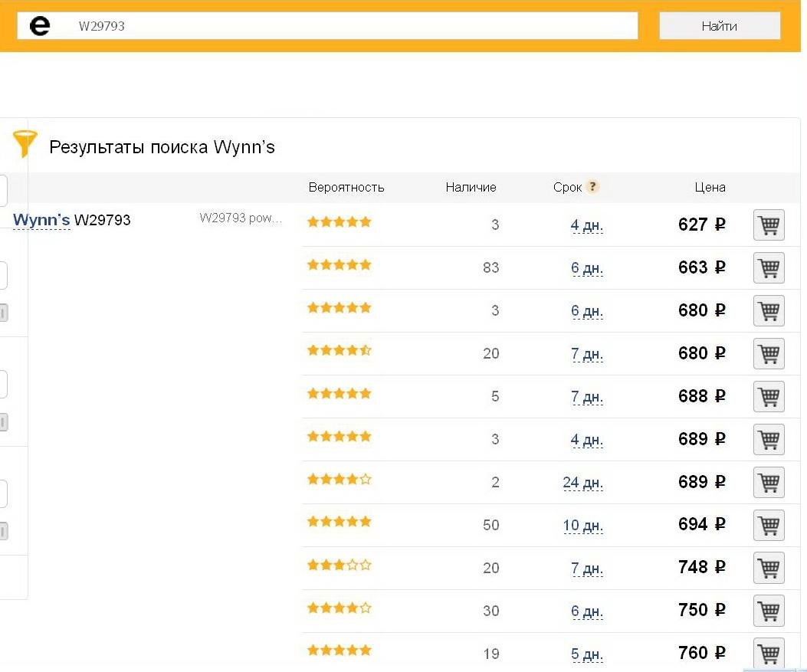
Task: Add the 748 ₽ offer to cart
Action: pyautogui.click(x=769, y=568)
